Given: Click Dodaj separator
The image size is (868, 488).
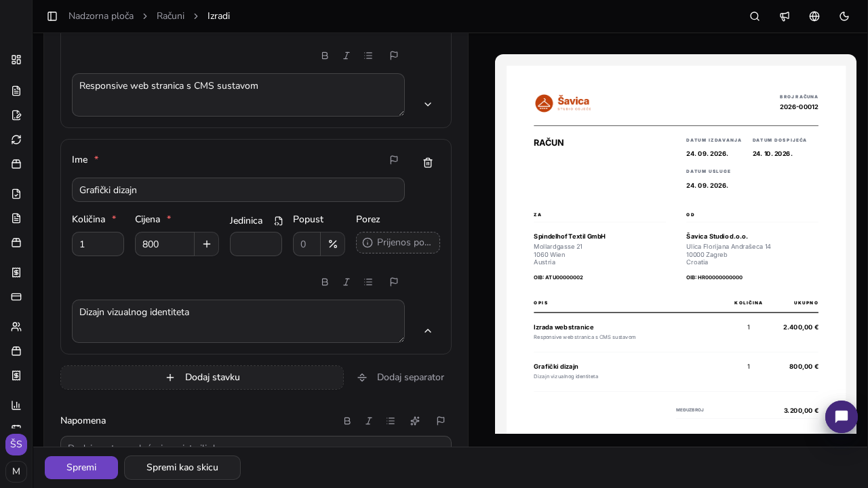Looking at the screenshot, I should 401,378.
